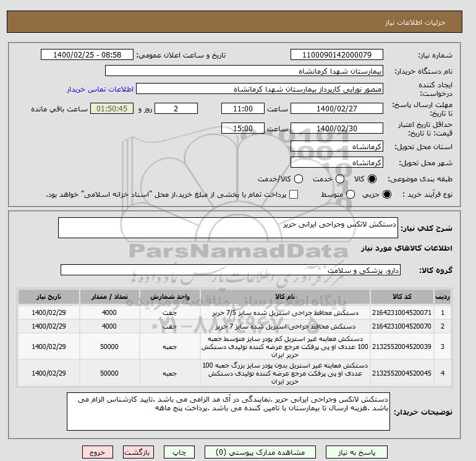Select product code 2132552004520045
Screen dimensions: 476x461
[x=402, y=373]
